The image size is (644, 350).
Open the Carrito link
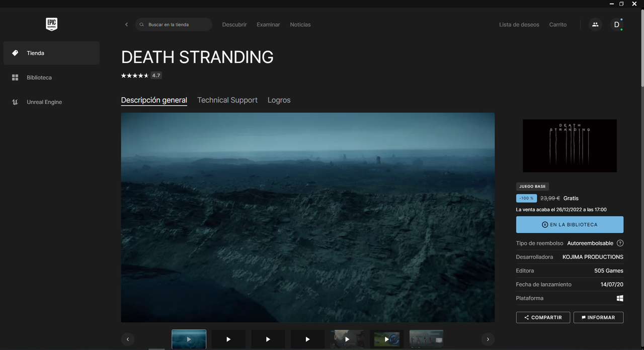pyautogui.click(x=558, y=25)
